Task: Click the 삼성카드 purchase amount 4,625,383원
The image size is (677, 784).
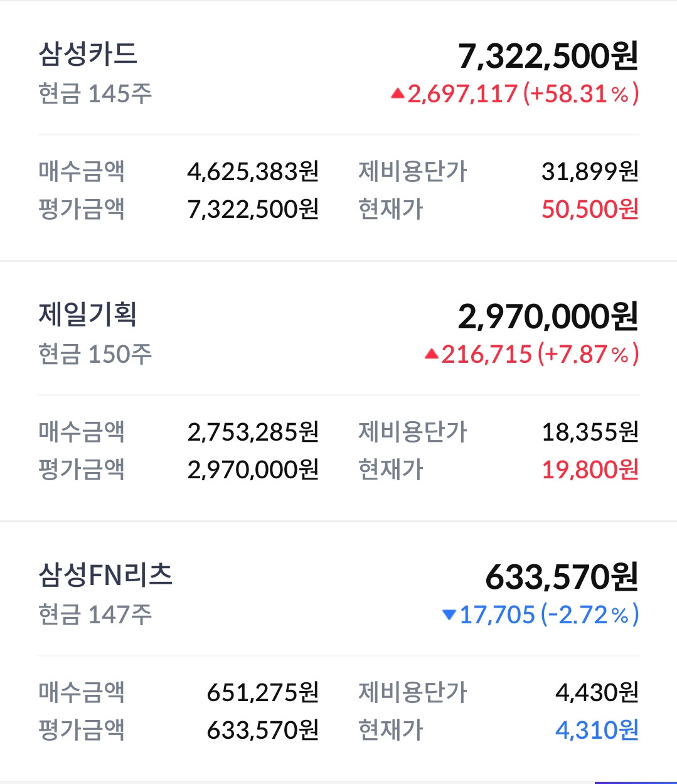Action: point(253,171)
